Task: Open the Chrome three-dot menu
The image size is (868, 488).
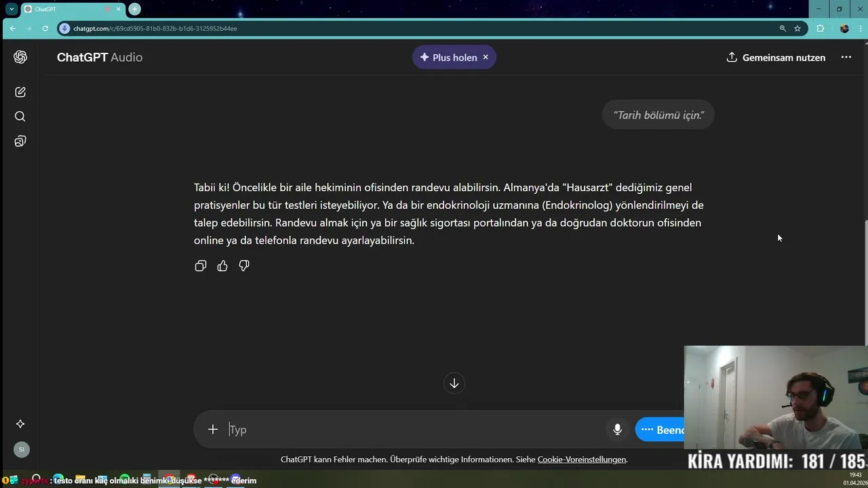Action: (x=861, y=28)
